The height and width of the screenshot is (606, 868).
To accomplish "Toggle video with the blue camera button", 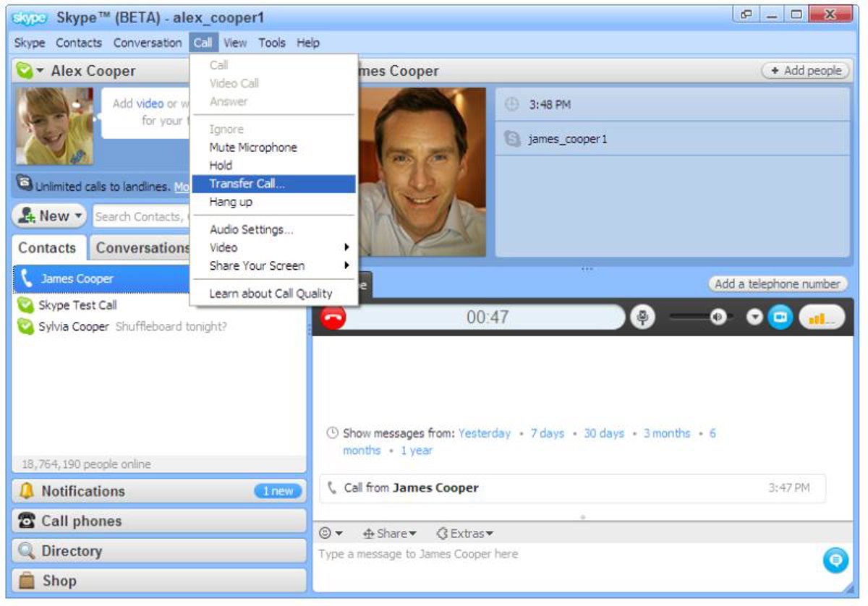I will click(780, 317).
